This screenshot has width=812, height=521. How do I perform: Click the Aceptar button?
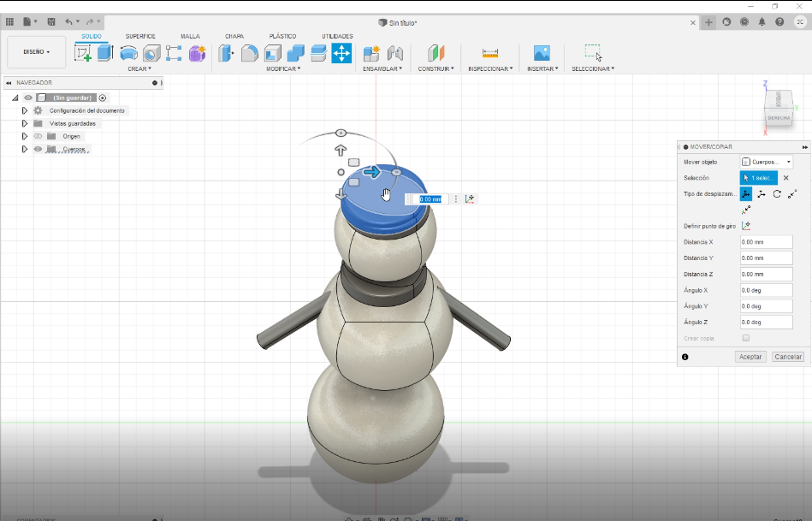pyautogui.click(x=750, y=357)
